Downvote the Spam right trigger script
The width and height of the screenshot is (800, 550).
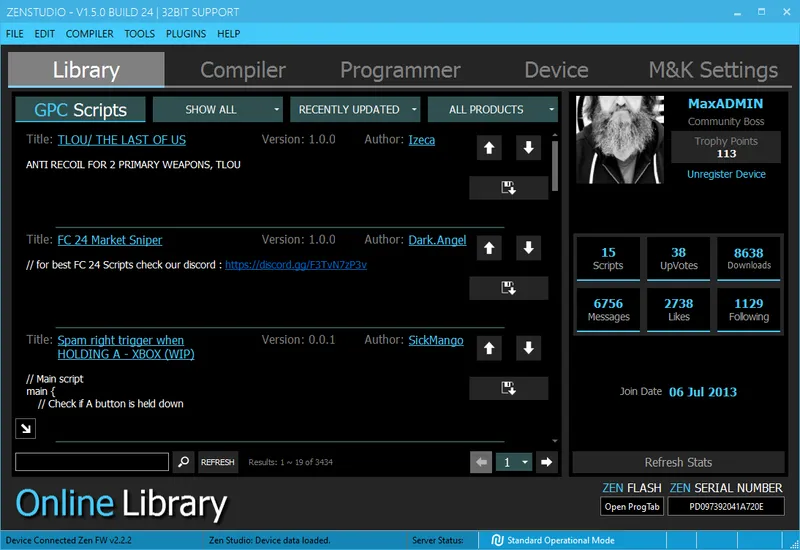click(x=529, y=348)
